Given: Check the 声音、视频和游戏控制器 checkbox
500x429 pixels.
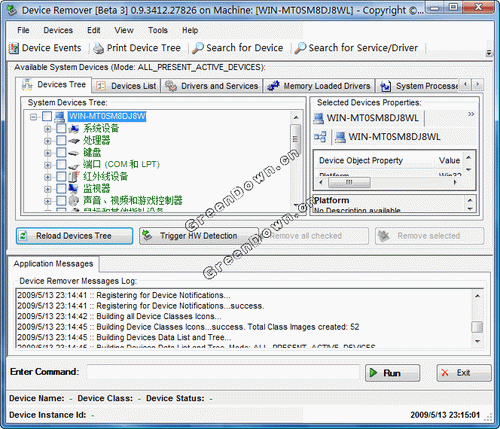Looking at the screenshot, I should [x=61, y=201].
